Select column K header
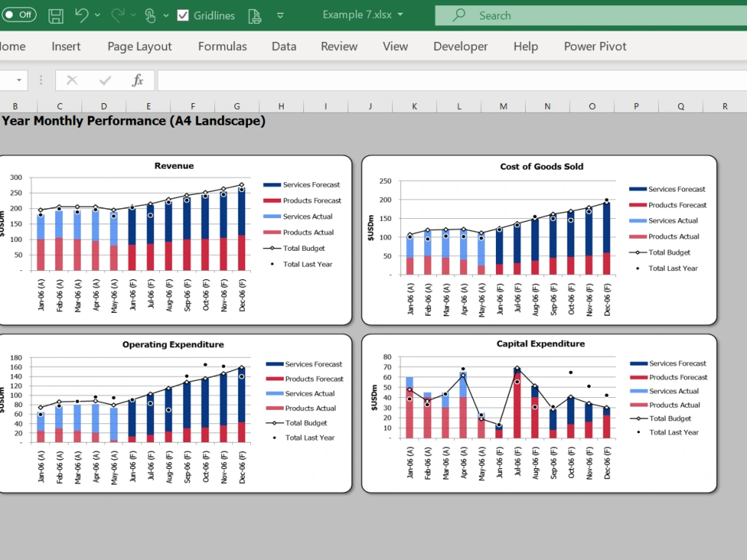The width and height of the screenshot is (747, 560). pyautogui.click(x=413, y=105)
